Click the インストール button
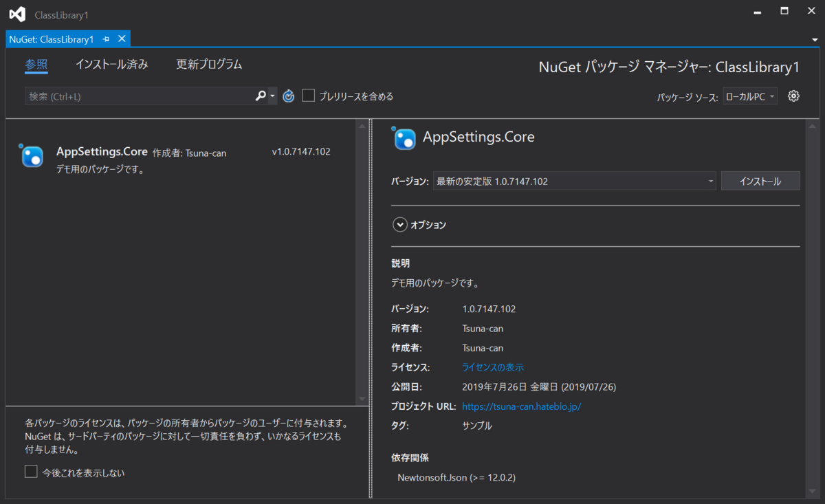Viewport: 825px width, 504px height. click(x=760, y=180)
